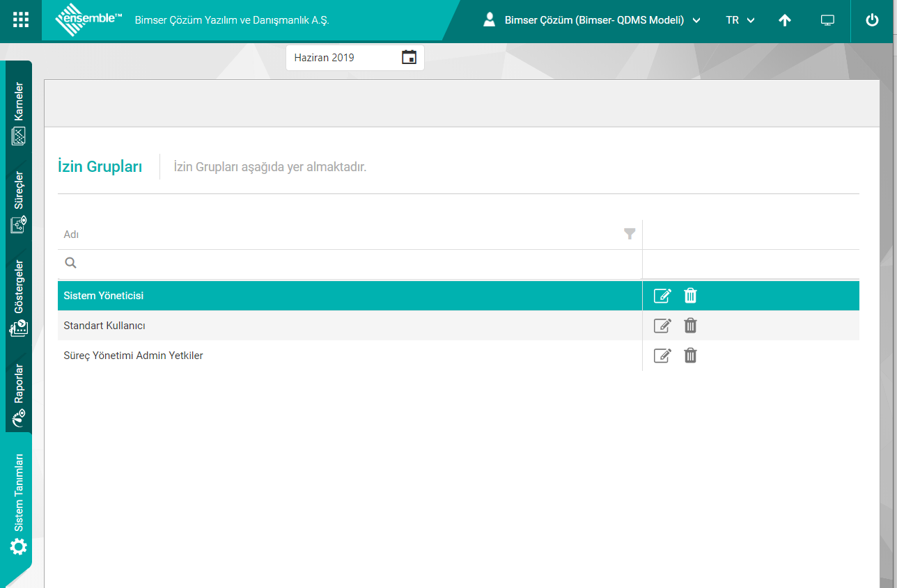Open the TR language dropdown

click(740, 21)
